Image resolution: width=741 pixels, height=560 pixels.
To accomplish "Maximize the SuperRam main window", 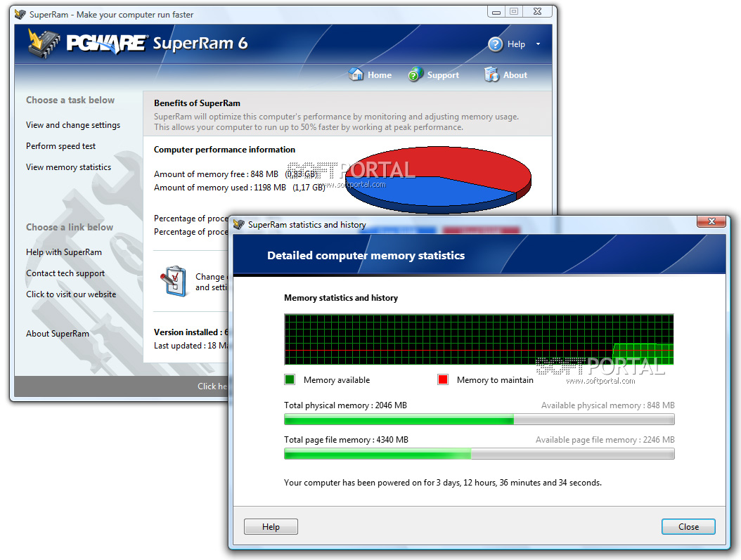I will tap(514, 12).
